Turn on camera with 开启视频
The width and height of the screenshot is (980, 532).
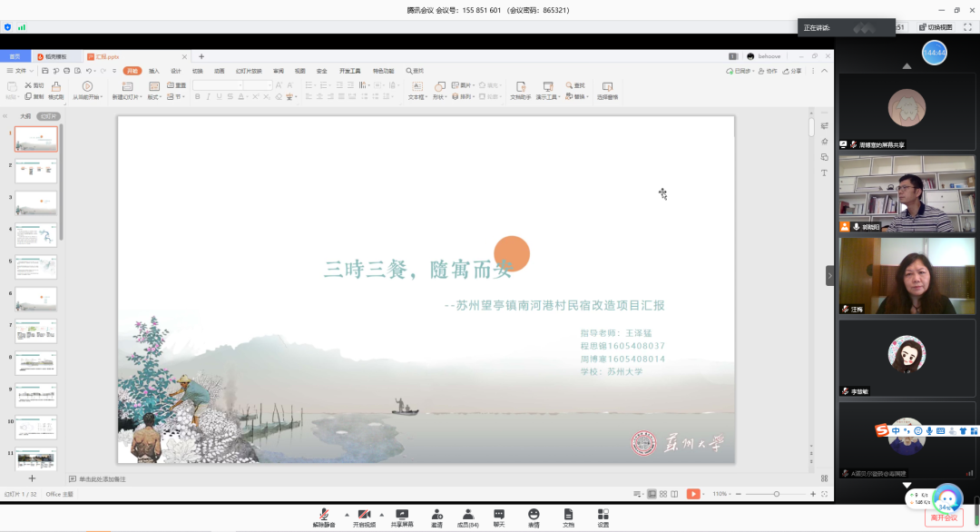[x=365, y=517]
